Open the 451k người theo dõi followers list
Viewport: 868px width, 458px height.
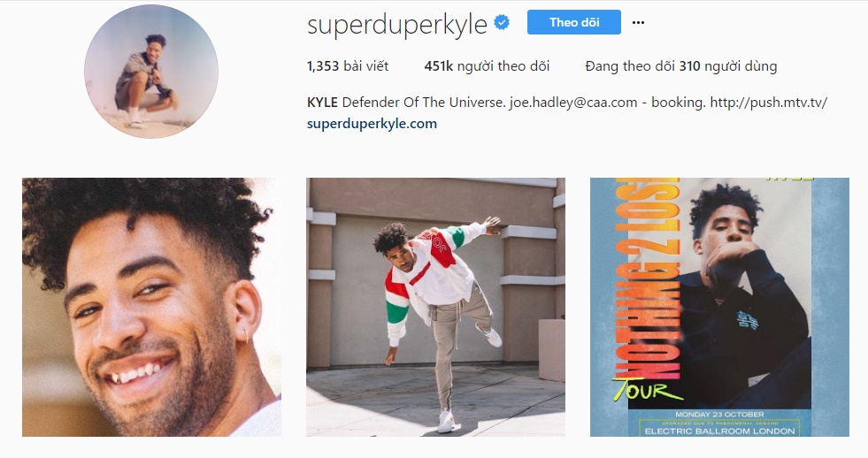click(x=487, y=66)
